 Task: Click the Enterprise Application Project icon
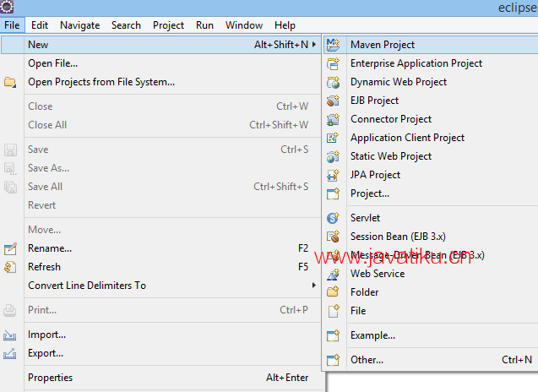333,63
